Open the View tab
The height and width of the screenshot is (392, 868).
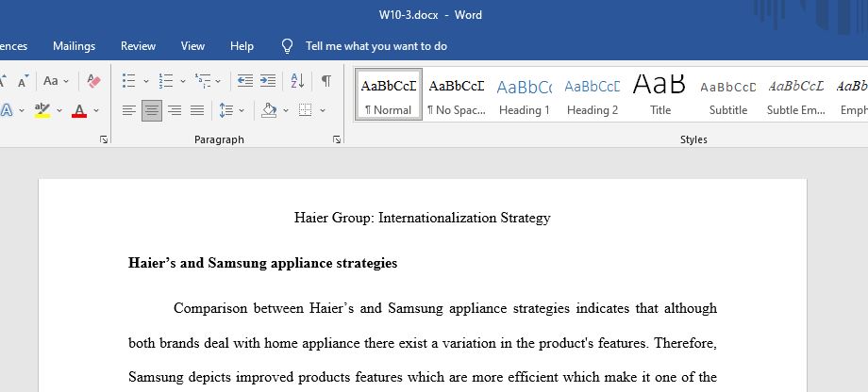click(x=192, y=46)
